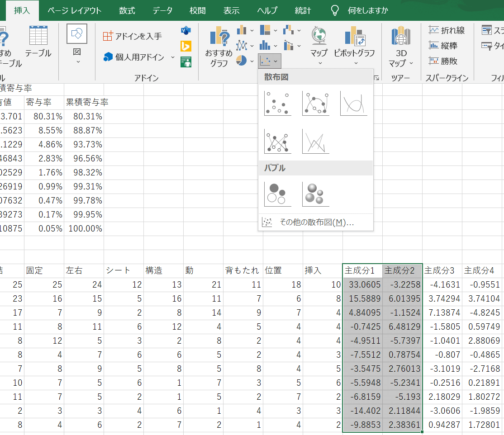Switch to the 統計 tab
504x435 pixels.
(x=303, y=10)
